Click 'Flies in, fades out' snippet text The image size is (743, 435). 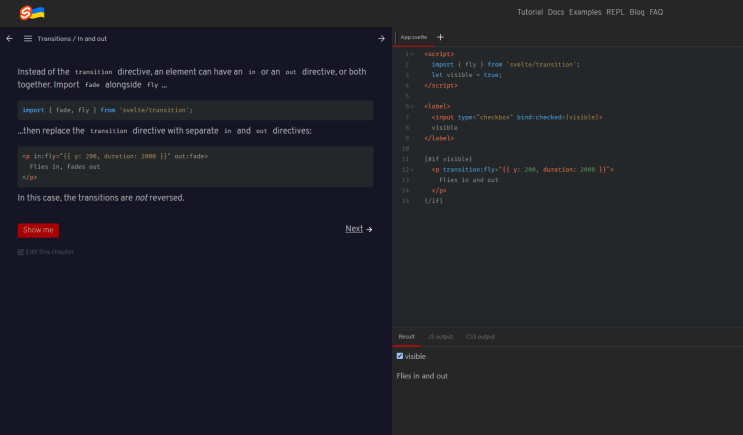(64, 167)
